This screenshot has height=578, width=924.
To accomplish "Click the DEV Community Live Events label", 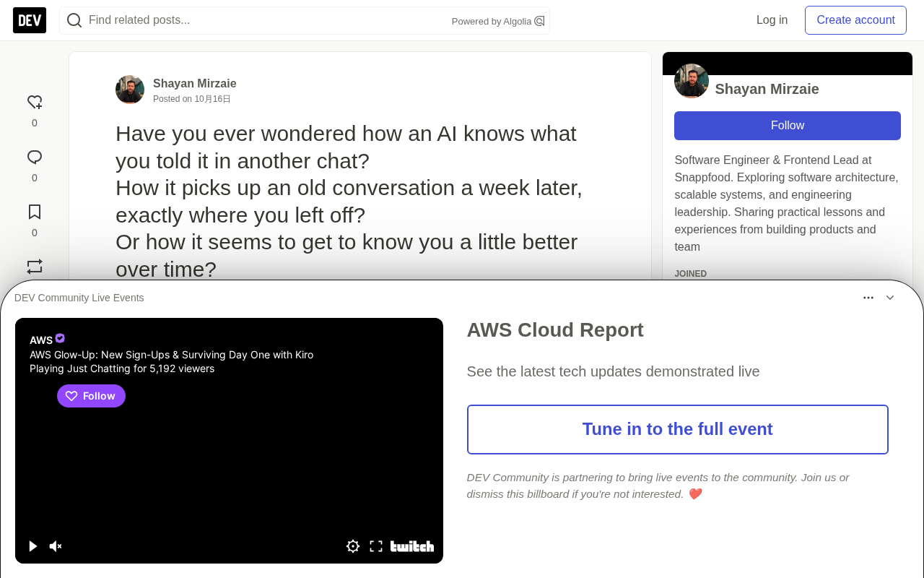I will (79, 298).
